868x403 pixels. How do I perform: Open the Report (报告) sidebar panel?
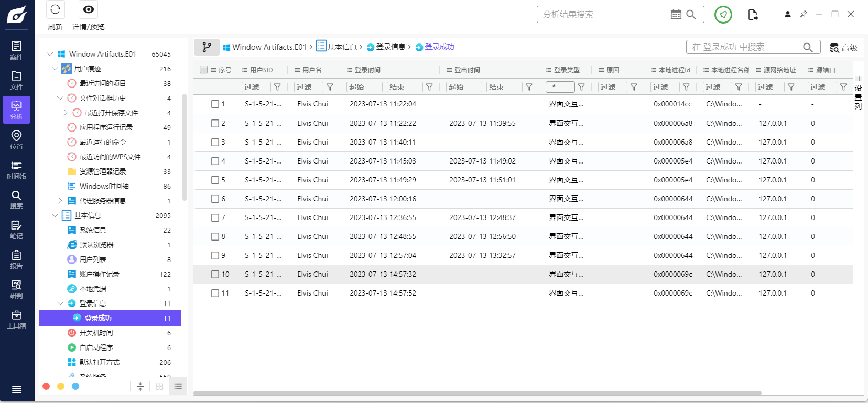[x=16, y=259]
